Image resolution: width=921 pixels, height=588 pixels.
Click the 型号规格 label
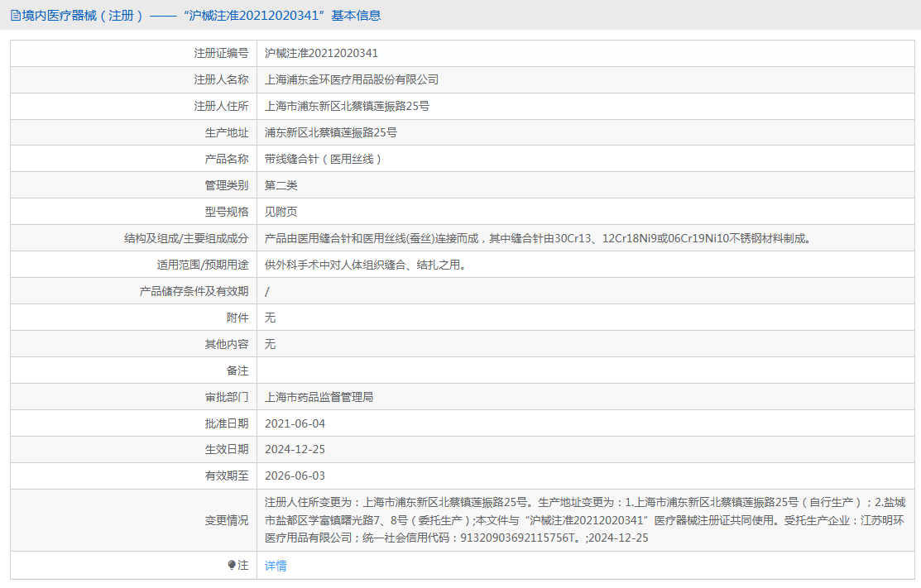tap(227, 212)
